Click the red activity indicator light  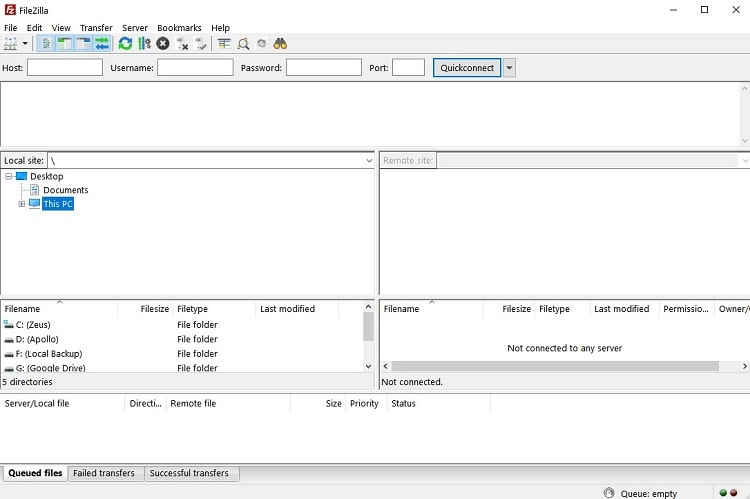(734, 493)
